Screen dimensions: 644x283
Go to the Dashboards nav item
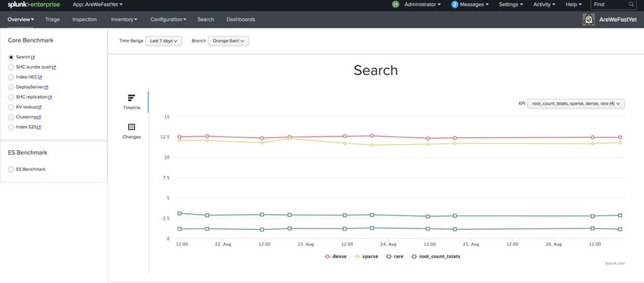(x=241, y=19)
